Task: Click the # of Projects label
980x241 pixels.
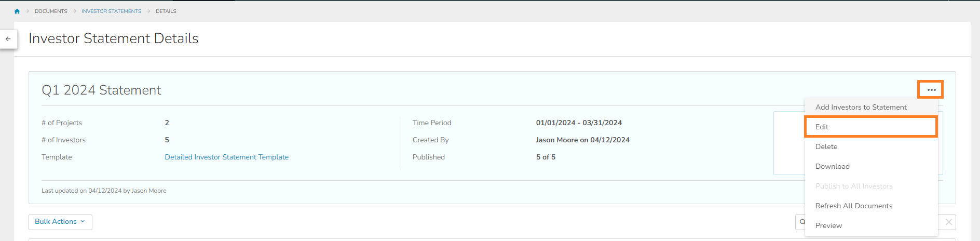Action: pos(62,123)
